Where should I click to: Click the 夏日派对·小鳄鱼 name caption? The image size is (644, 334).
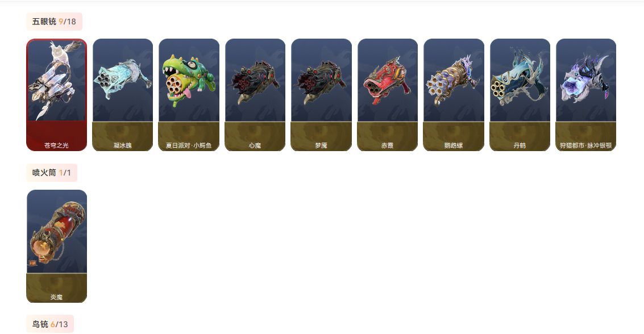189,145
